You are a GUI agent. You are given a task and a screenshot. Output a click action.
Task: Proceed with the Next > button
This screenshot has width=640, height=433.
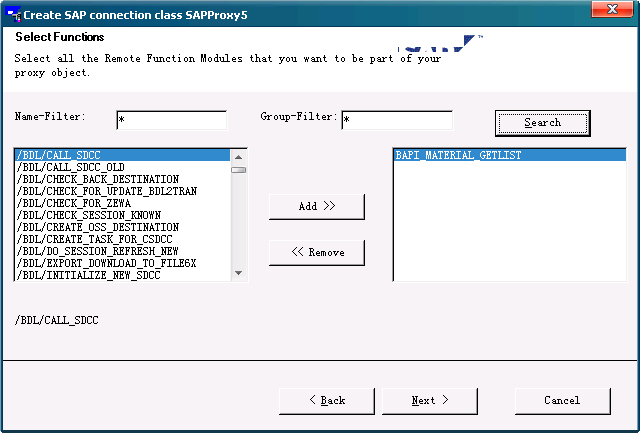430,401
